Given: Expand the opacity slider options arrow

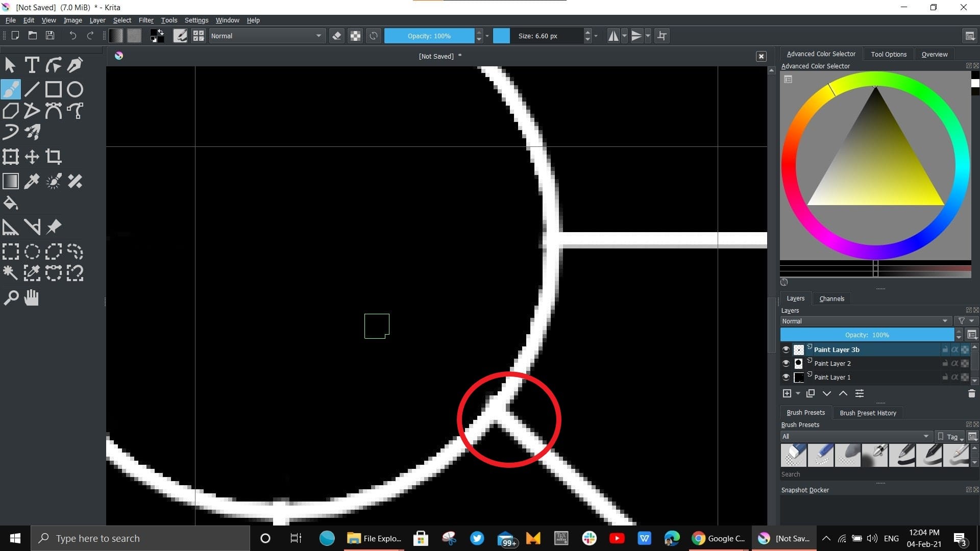Looking at the screenshot, I should point(487,36).
